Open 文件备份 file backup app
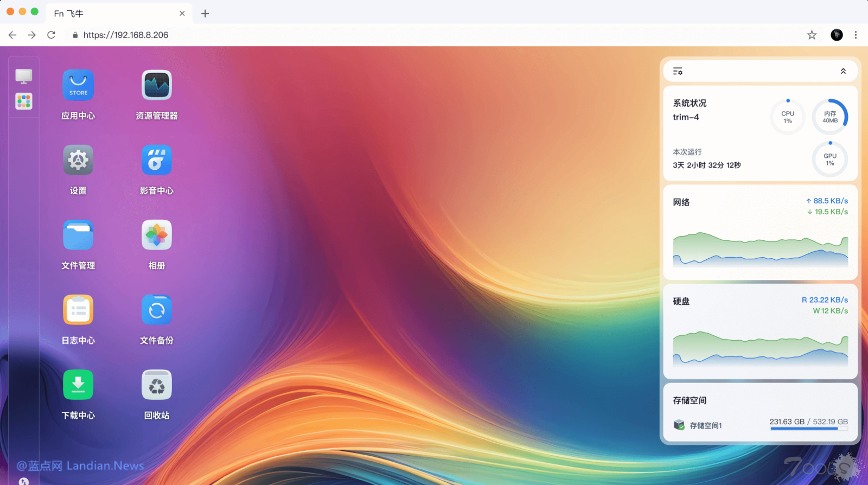The image size is (868, 485). point(157,310)
